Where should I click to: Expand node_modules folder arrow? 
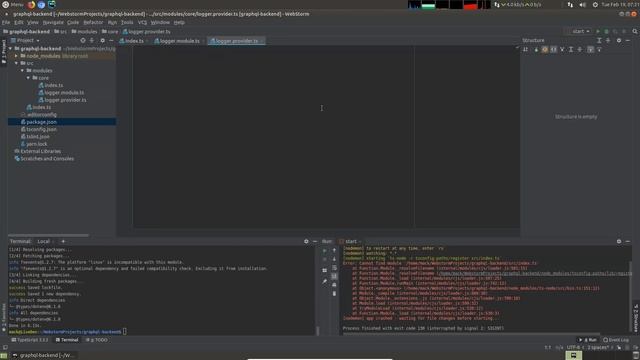coord(16,56)
